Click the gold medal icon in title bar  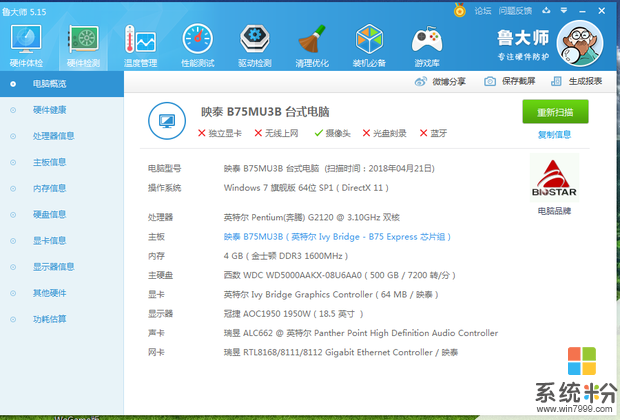click(459, 10)
